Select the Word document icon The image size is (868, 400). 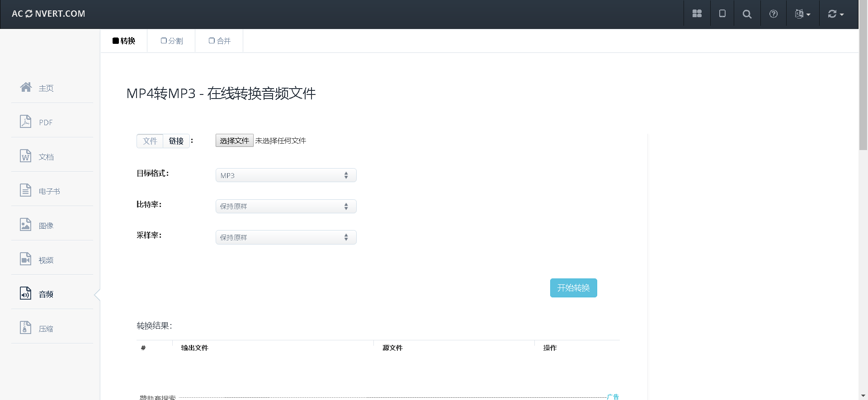[x=26, y=156]
